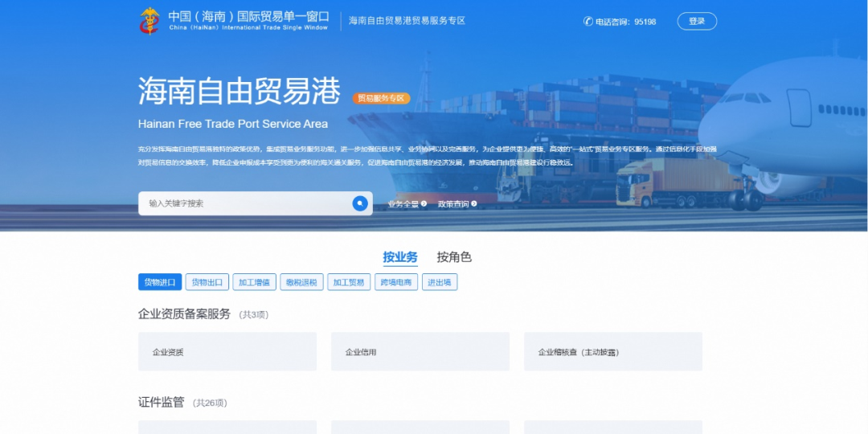The image size is (868, 434).
Task: Choose the 缴税退税 category filter
Action: tap(301, 282)
